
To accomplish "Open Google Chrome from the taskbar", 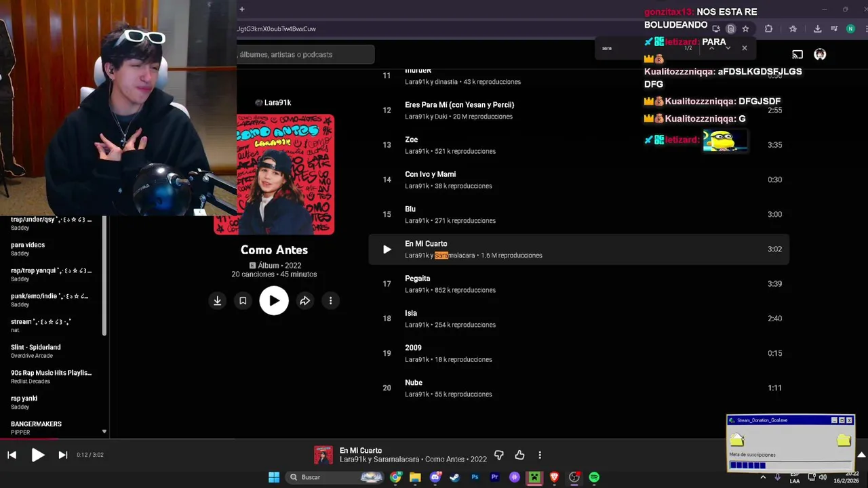I will (395, 477).
